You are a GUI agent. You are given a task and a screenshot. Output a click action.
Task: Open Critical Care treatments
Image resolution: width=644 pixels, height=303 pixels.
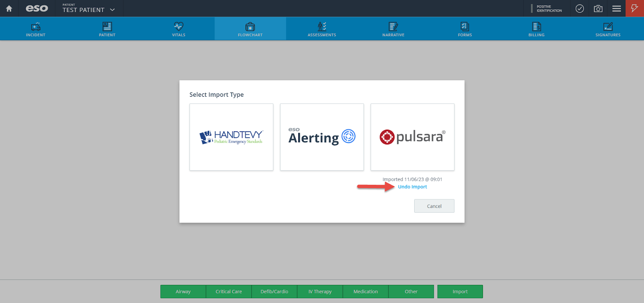(x=229, y=292)
